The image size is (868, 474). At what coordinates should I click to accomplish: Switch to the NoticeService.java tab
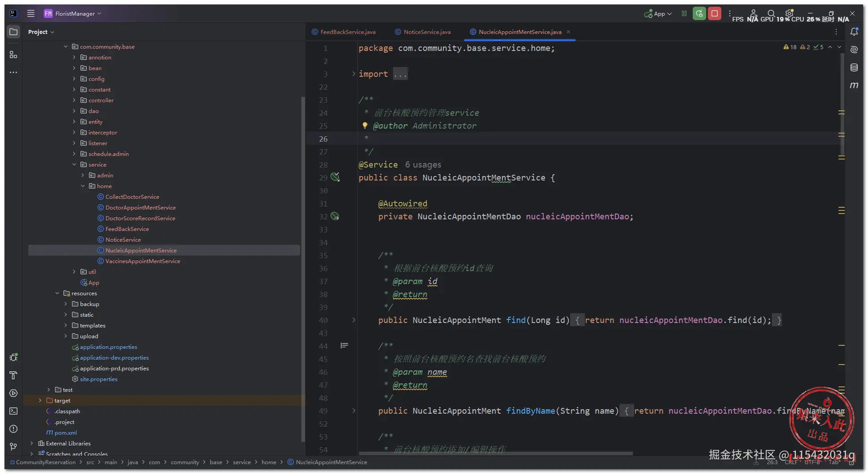pos(427,32)
